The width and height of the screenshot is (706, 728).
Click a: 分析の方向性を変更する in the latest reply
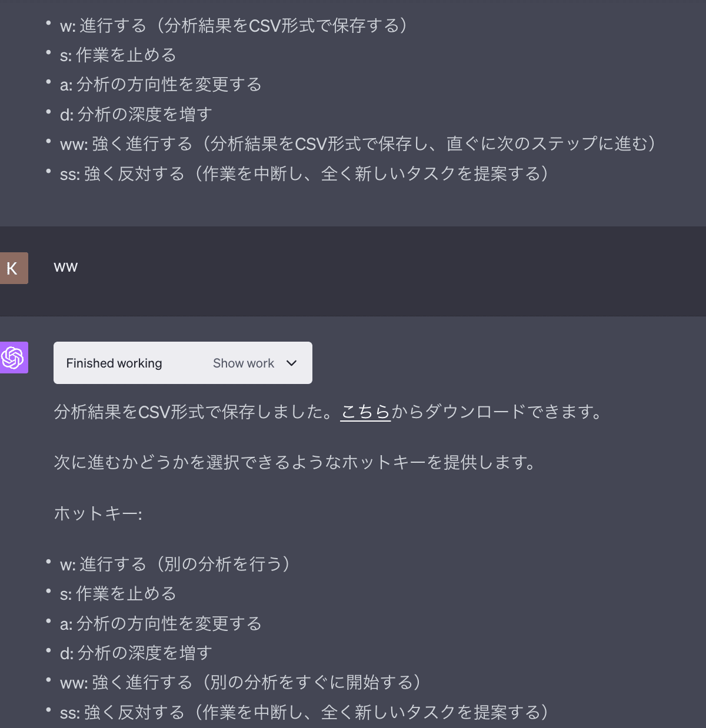(x=161, y=623)
